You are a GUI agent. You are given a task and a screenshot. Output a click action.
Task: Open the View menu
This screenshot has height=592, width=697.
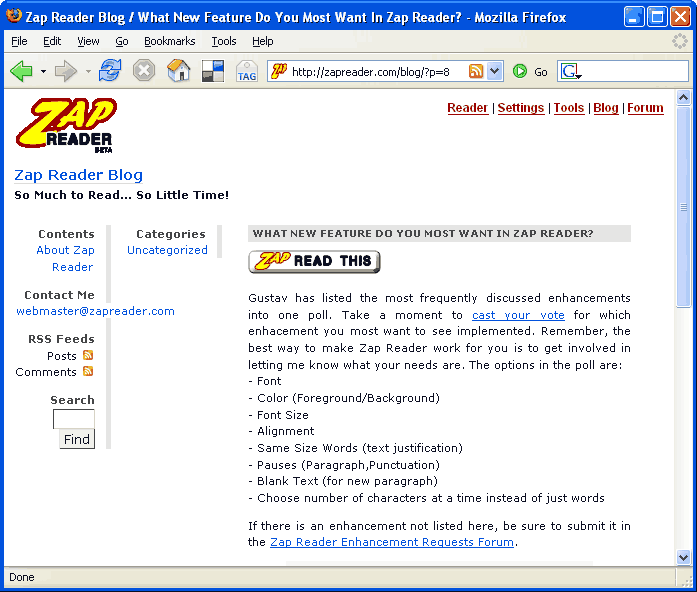[x=88, y=41]
